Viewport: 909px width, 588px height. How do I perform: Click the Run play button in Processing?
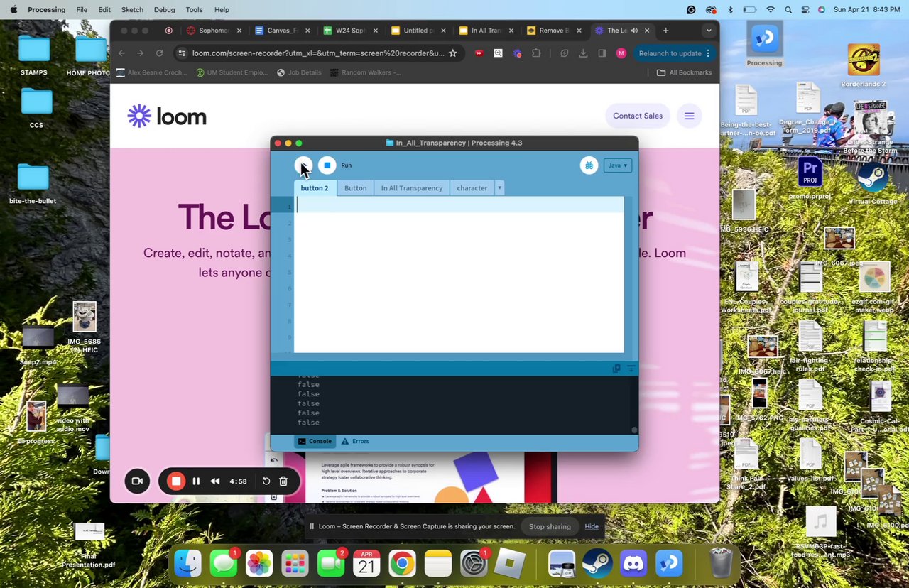[303, 165]
